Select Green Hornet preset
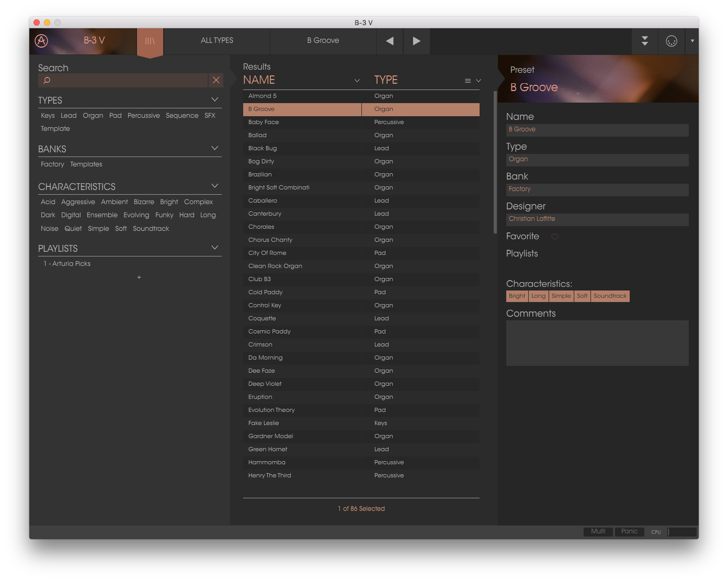728x581 pixels. (361, 450)
